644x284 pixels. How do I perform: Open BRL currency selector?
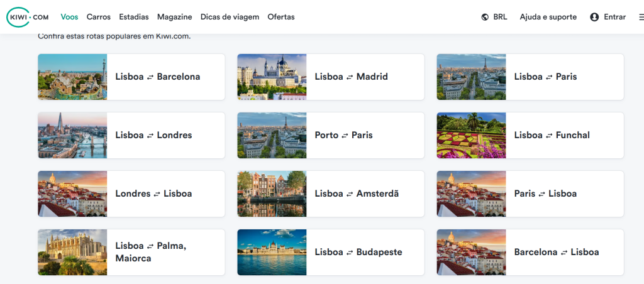pyautogui.click(x=501, y=17)
